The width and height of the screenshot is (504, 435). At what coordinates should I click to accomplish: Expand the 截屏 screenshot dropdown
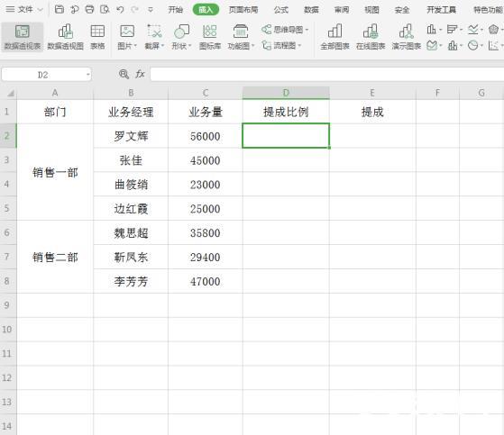pos(162,46)
